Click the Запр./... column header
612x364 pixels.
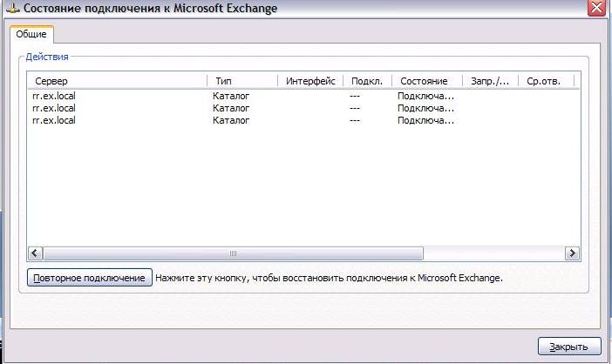(490, 81)
